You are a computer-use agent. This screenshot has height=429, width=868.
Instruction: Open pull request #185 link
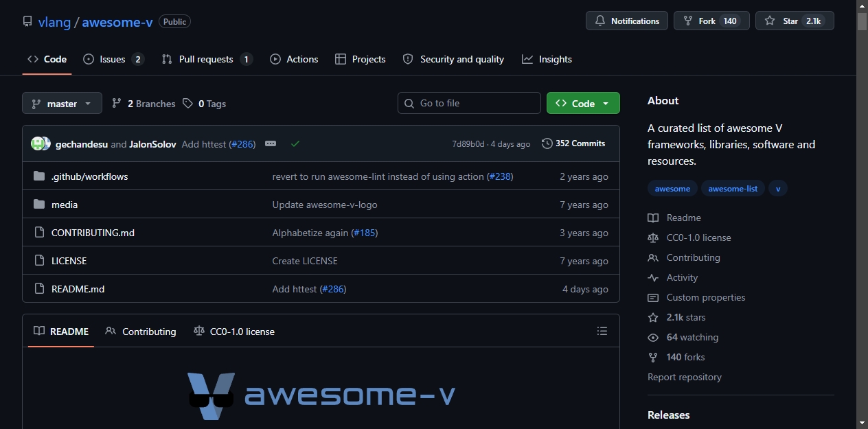(365, 233)
